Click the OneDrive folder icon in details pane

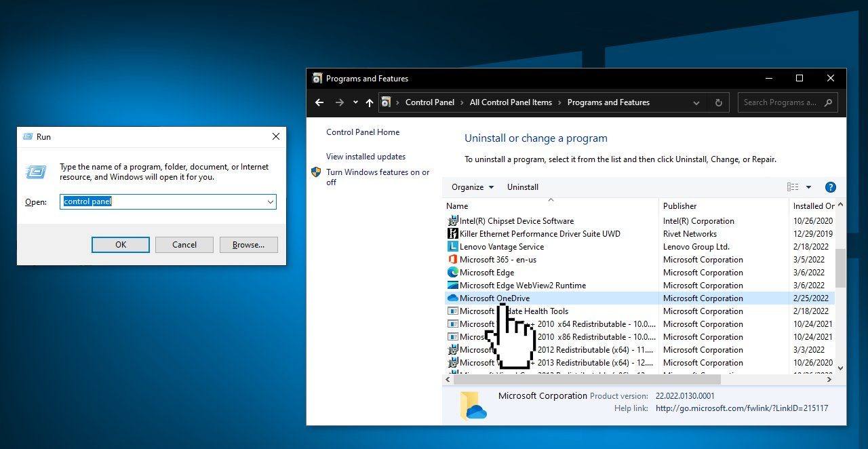tap(474, 406)
